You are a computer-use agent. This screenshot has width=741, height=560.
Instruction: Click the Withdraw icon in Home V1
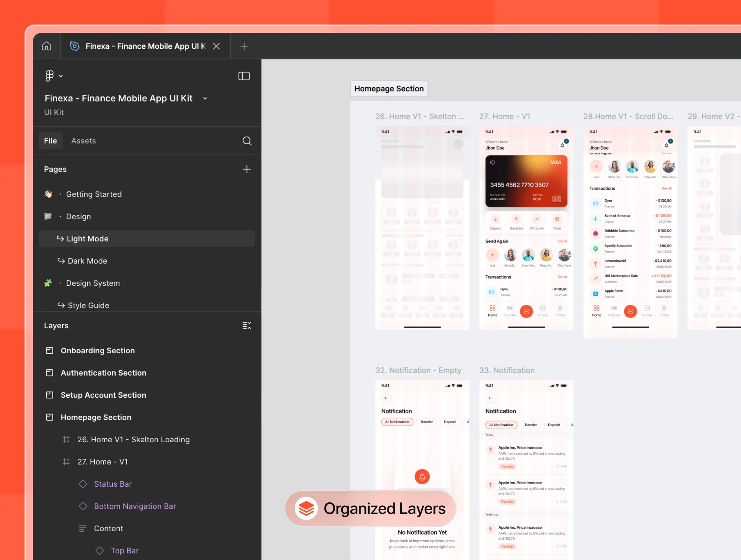coord(537,219)
